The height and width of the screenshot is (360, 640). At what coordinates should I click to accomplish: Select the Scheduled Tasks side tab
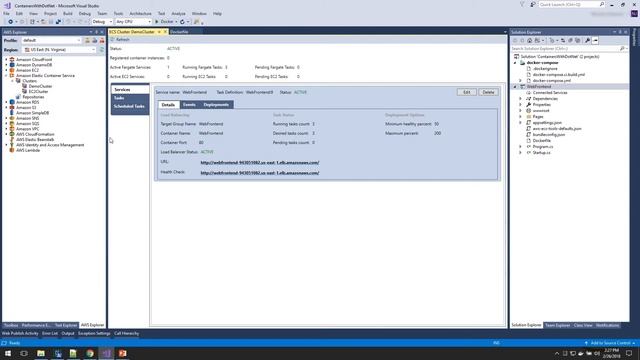point(130,106)
